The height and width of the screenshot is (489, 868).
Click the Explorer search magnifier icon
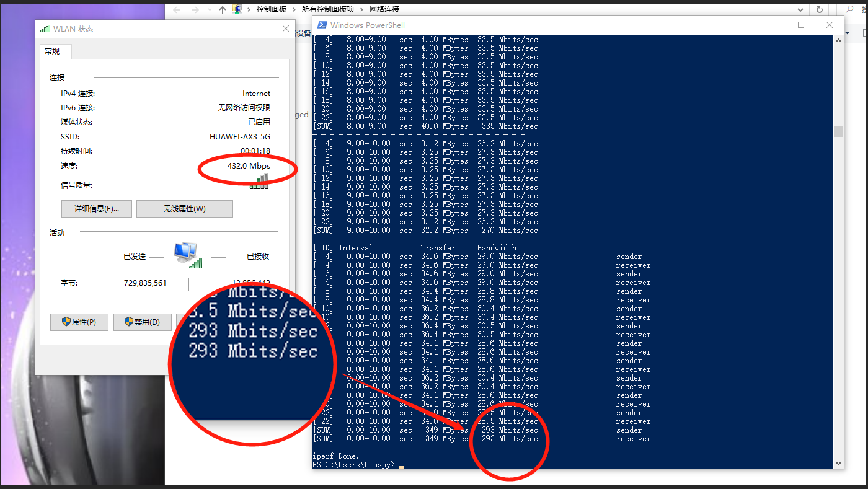pos(851,10)
